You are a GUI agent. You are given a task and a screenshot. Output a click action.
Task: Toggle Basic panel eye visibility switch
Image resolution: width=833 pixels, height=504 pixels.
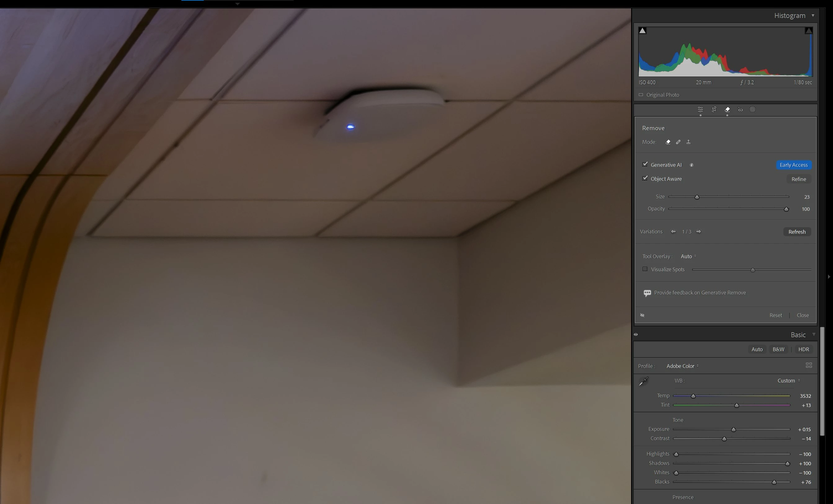635,334
